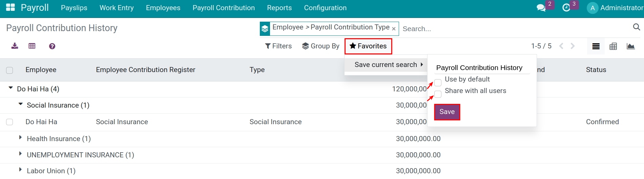
Task: Click the Confirmed status cell
Action: tap(602, 122)
